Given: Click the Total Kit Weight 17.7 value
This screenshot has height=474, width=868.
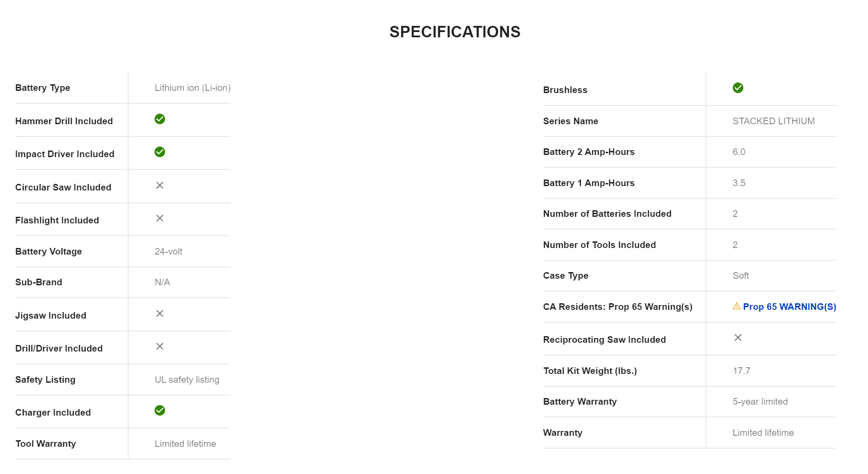Looking at the screenshot, I should 742,371.
